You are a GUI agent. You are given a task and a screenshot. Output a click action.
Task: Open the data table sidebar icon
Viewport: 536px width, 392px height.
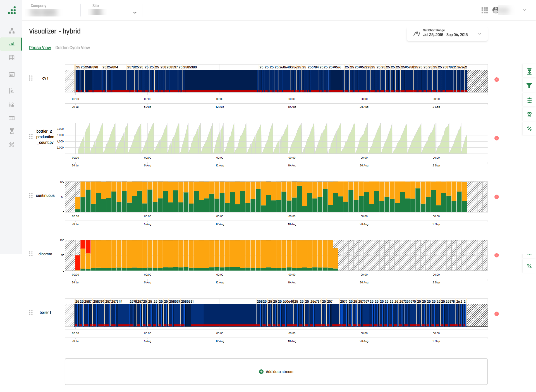(12, 118)
